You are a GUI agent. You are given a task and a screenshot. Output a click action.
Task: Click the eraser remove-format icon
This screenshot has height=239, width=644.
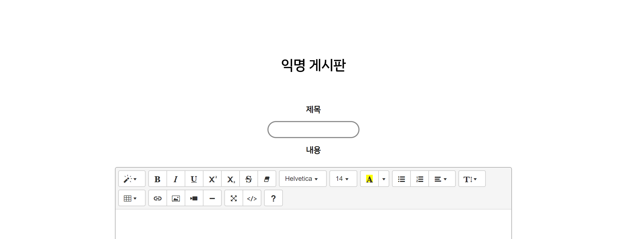[267, 179]
